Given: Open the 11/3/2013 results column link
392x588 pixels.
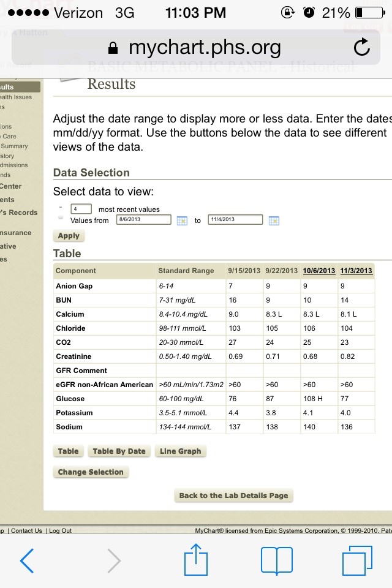Looking at the screenshot, I should tap(356, 271).
